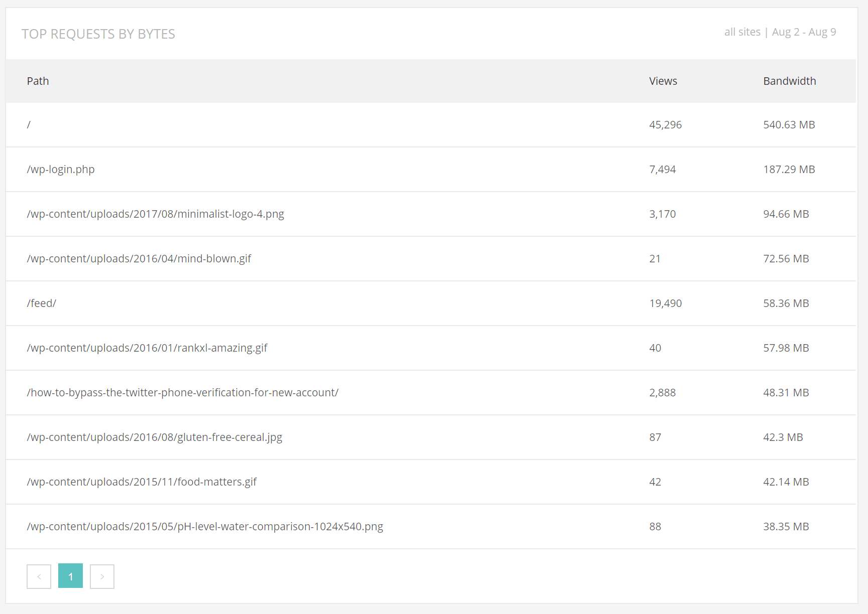The image size is (868, 614).
Task: Click the 42 views value
Action: [655, 482]
